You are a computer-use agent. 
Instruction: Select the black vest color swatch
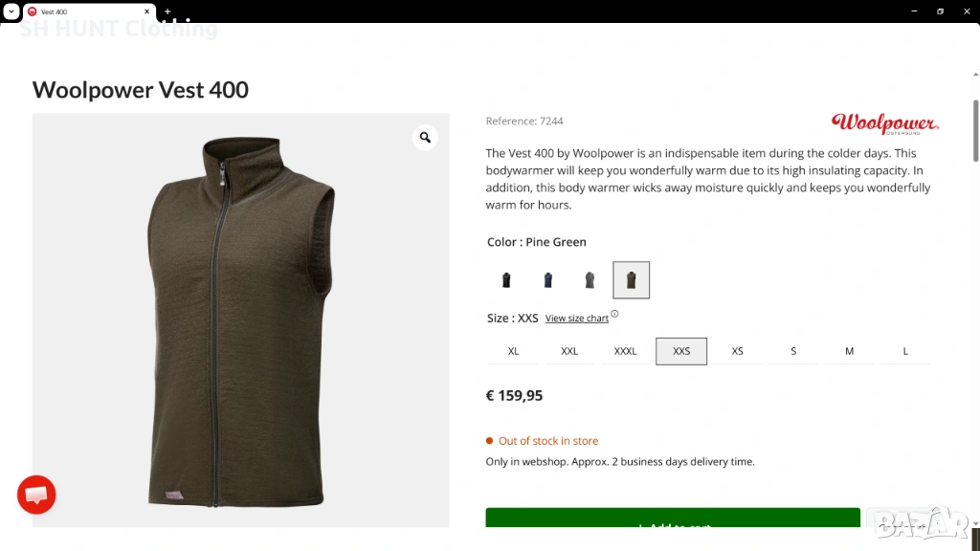tap(506, 280)
